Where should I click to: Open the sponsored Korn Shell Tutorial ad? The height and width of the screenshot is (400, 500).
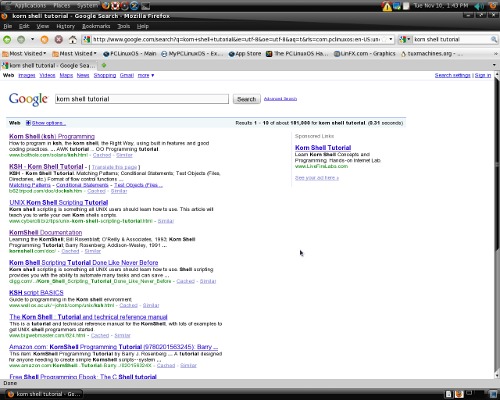(x=323, y=147)
